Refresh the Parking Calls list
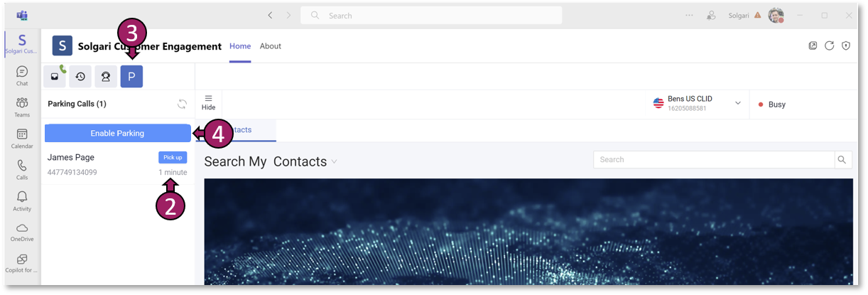The height and width of the screenshot is (295, 868). click(x=182, y=104)
